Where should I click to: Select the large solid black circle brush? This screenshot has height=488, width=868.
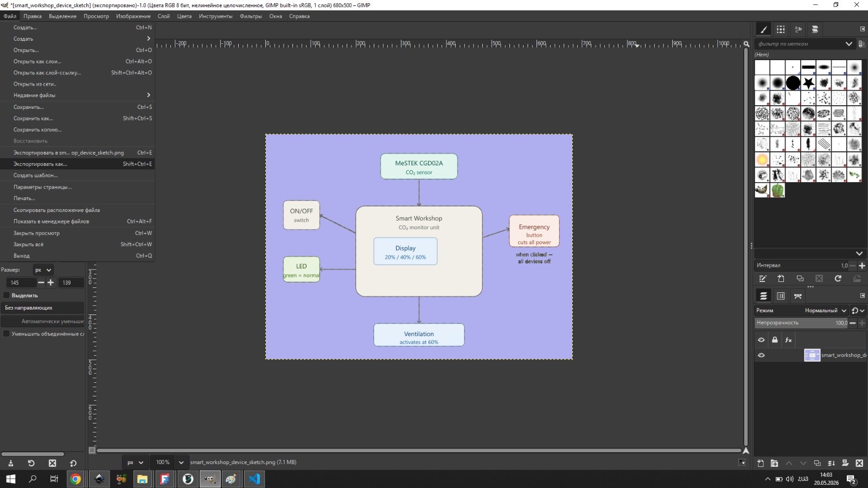click(793, 83)
